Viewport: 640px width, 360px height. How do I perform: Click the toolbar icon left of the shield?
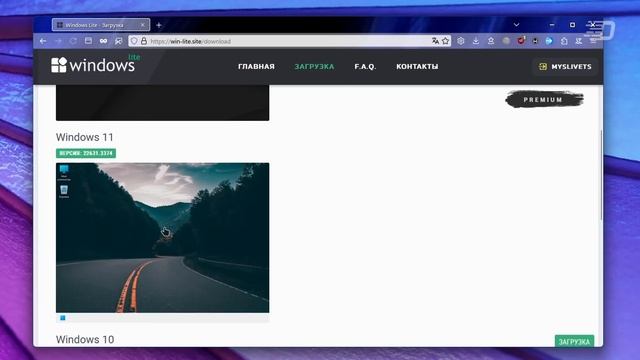coord(118,41)
